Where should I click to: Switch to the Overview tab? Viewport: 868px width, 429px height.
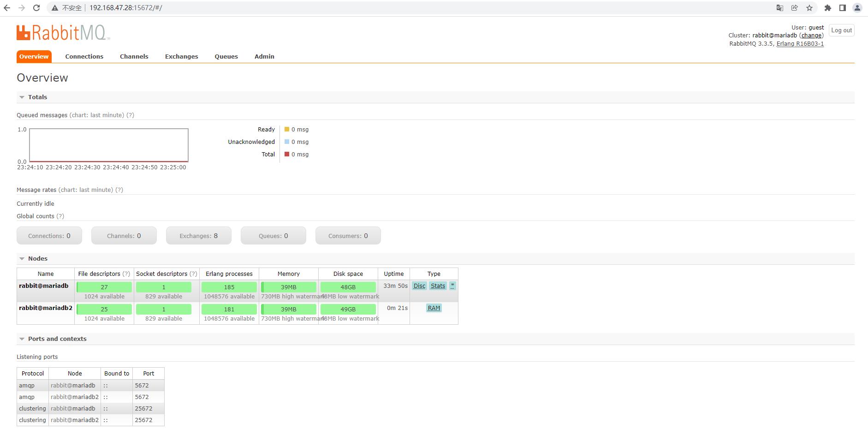click(34, 56)
